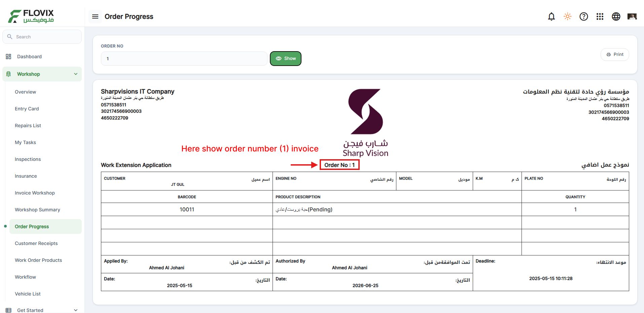The image size is (644, 313).
Task: Open the help question mark icon
Action: point(584,16)
